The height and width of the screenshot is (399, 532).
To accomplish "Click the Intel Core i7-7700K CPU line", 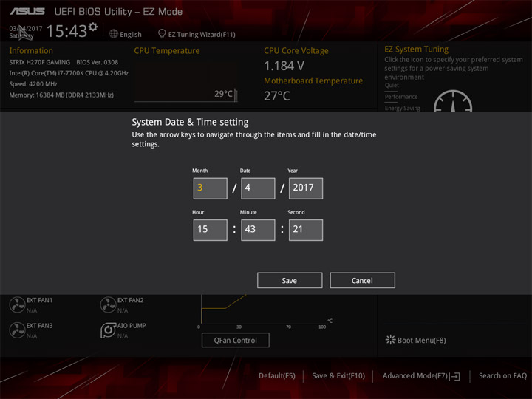I will click(x=69, y=73).
